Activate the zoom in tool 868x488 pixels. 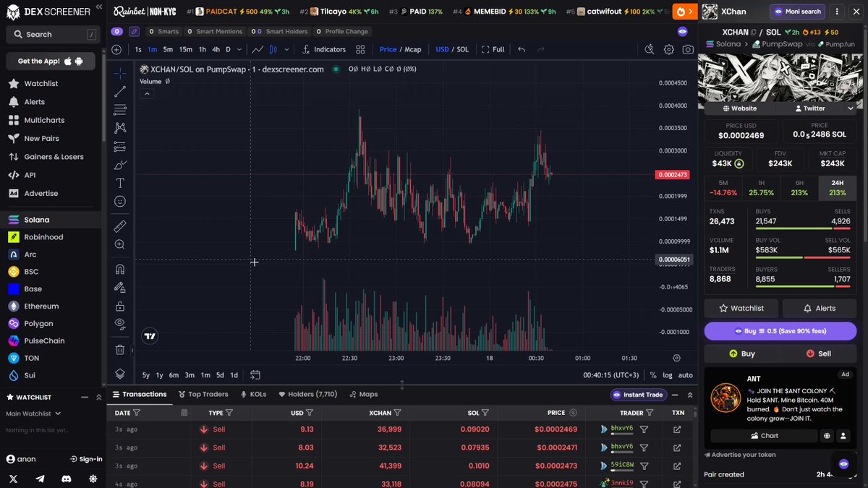tap(120, 244)
